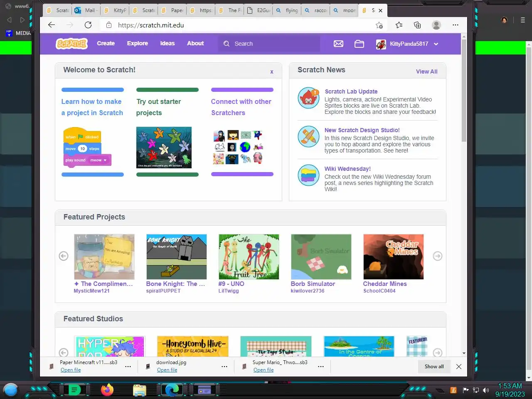
Task: Open Bone Knight project thumbnail
Action: [x=177, y=257]
